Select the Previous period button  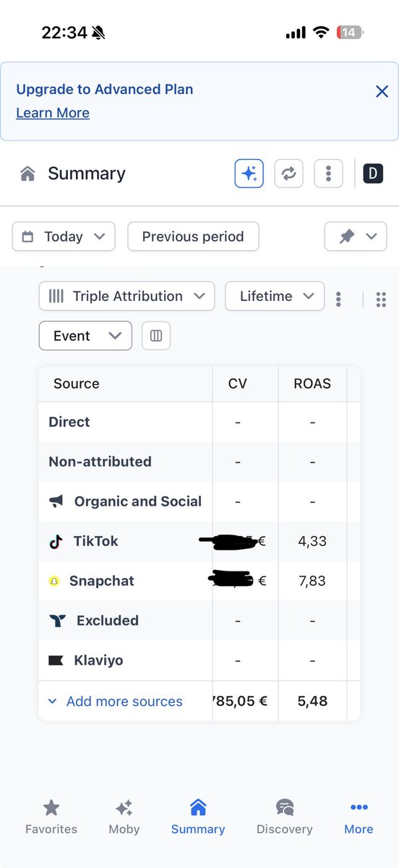tap(193, 237)
